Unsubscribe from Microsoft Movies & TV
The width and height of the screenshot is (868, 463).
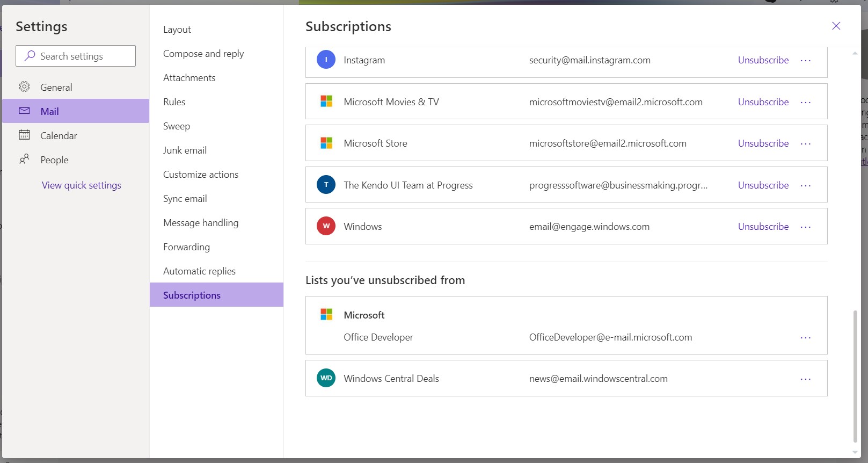(x=763, y=102)
